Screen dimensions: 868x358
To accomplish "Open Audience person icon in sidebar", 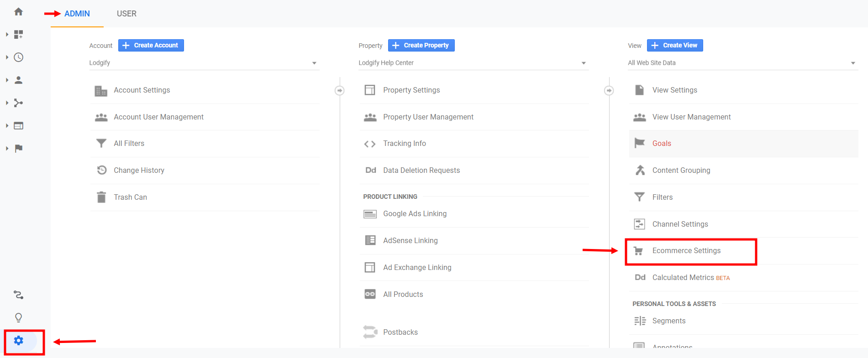I will pyautogui.click(x=18, y=80).
